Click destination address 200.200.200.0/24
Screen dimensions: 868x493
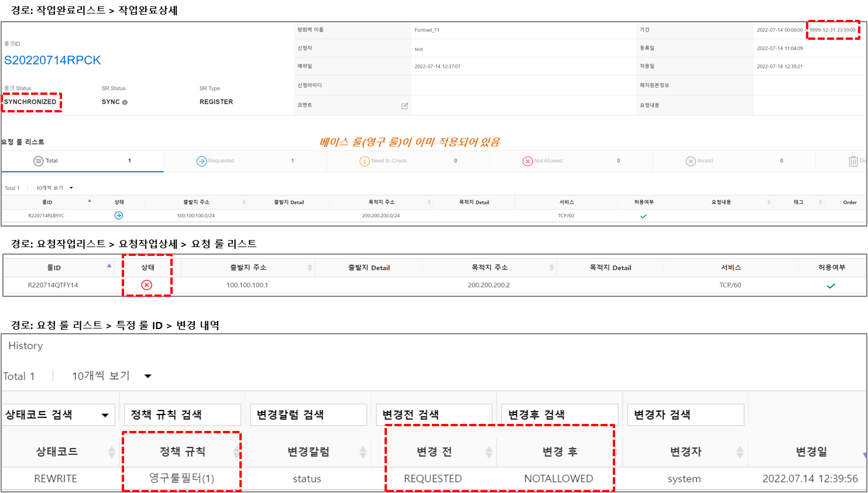point(381,215)
